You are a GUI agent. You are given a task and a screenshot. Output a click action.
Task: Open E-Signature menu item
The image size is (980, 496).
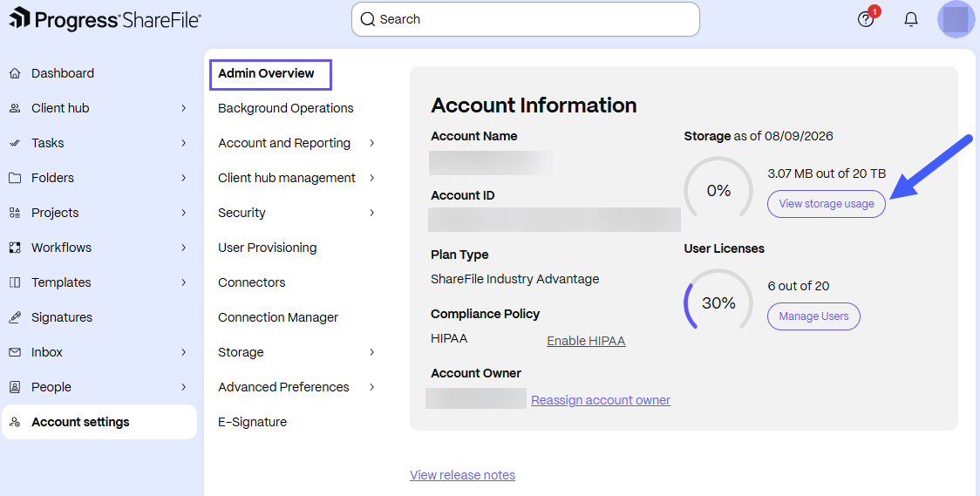pos(253,422)
